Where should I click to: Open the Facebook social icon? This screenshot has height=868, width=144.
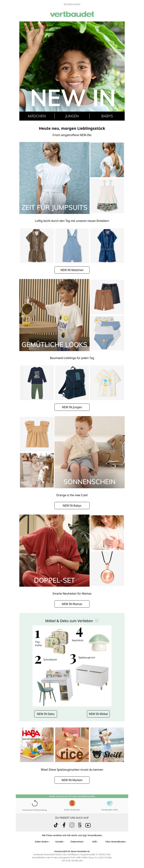[64, 825]
